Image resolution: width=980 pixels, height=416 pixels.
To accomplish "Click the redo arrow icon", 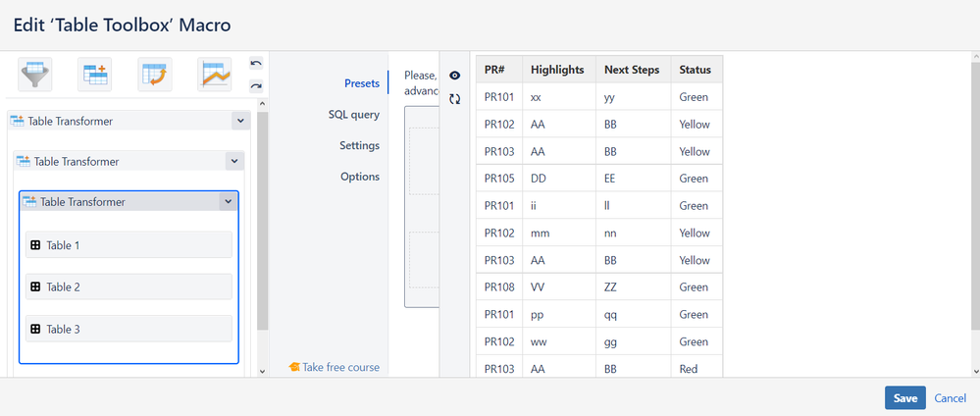I will (x=256, y=86).
